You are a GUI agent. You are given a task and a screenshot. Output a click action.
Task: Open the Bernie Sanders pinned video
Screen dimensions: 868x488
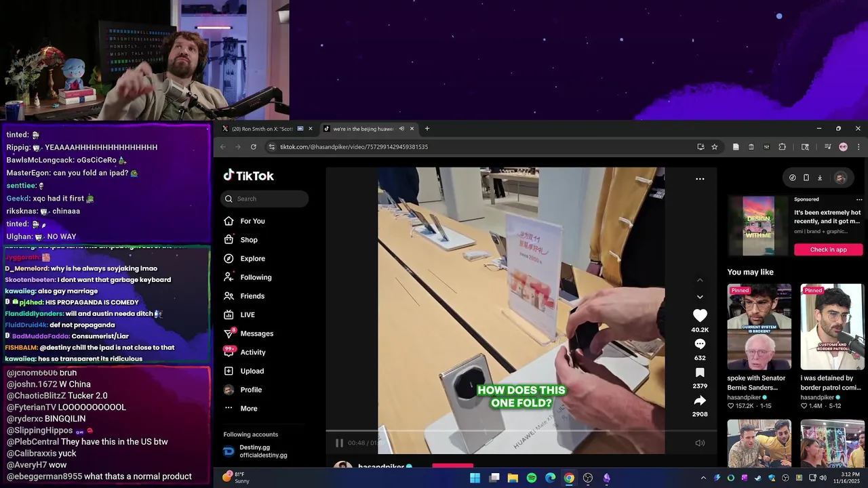759,327
